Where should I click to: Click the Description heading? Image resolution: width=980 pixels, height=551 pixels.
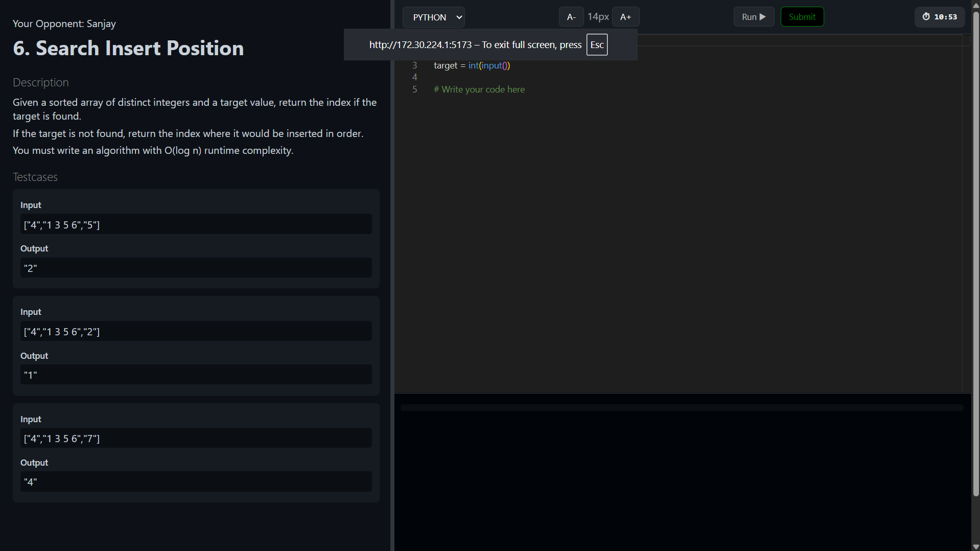(x=41, y=82)
